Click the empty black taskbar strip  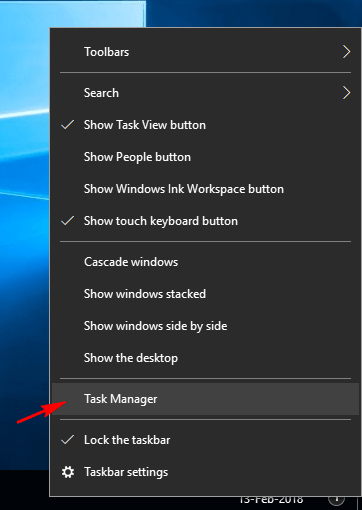pyautogui.click(x=24, y=489)
